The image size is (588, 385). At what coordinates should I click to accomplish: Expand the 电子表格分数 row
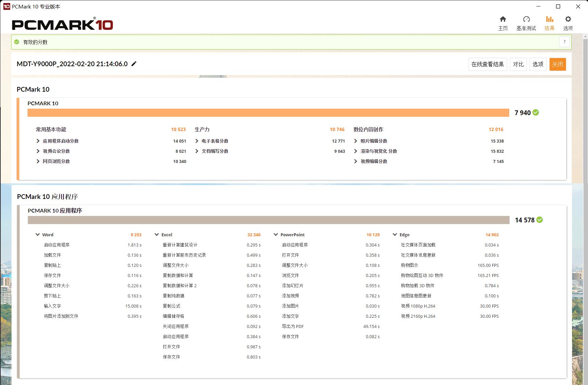(x=197, y=141)
